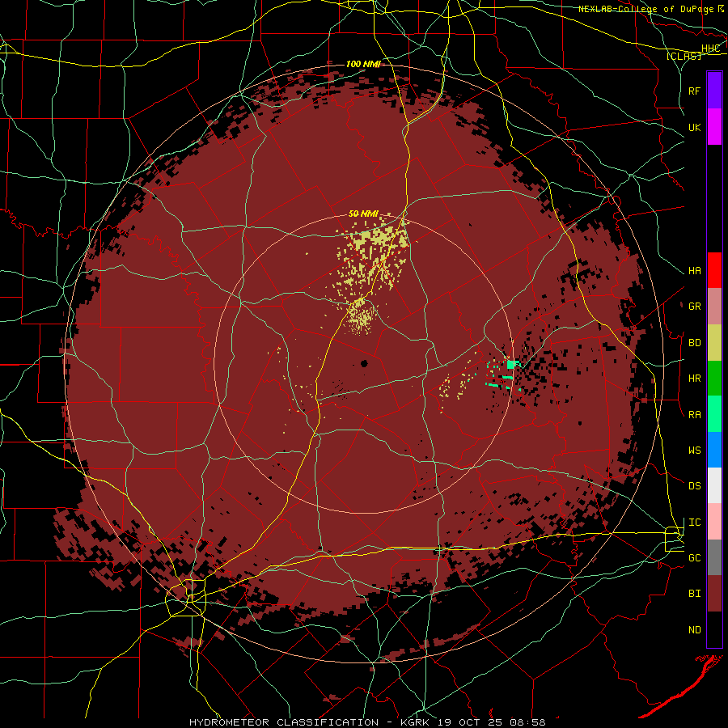The width and height of the screenshot is (728, 728).
Task: Click the UK magenta legend swatch
Action: (x=714, y=127)
